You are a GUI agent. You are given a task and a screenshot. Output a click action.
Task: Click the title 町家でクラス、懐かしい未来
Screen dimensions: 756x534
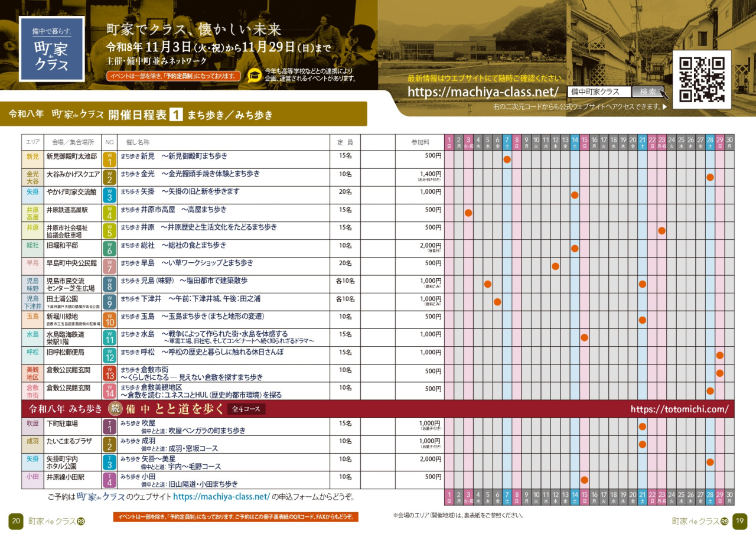(194, 29)
